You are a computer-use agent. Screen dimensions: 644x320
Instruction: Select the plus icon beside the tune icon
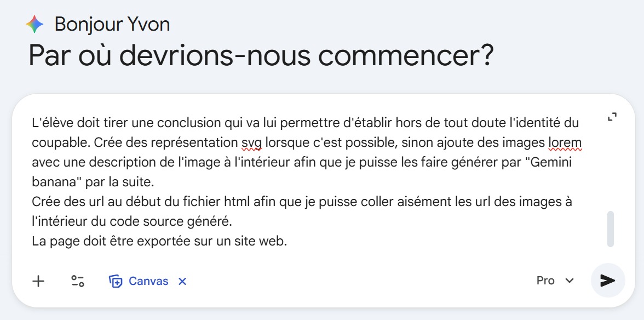(38, 281)
